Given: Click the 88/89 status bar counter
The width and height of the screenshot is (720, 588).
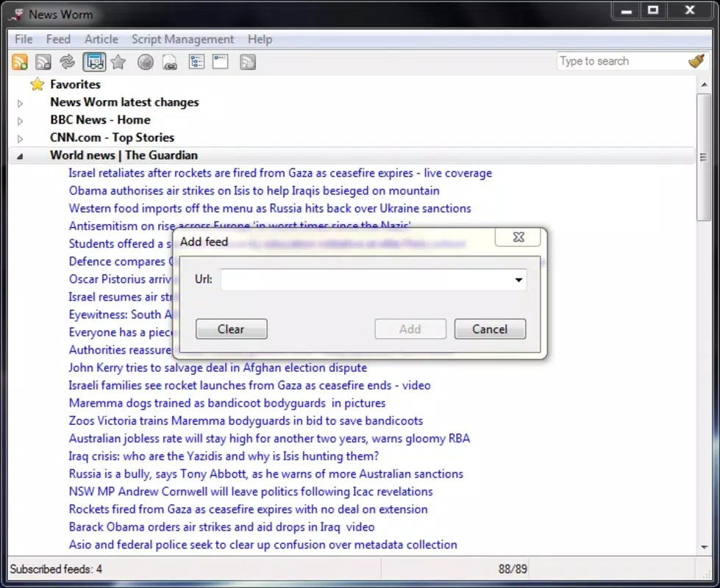Looking at the screenshot, I should click(x=513, y=569).
